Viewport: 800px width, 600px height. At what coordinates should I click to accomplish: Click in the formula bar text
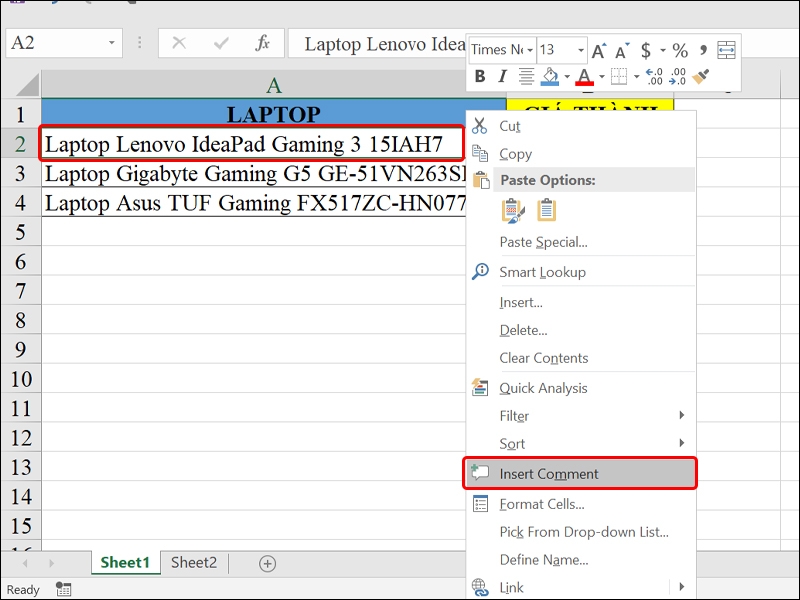pyautogui.click(x=385, y=44)
